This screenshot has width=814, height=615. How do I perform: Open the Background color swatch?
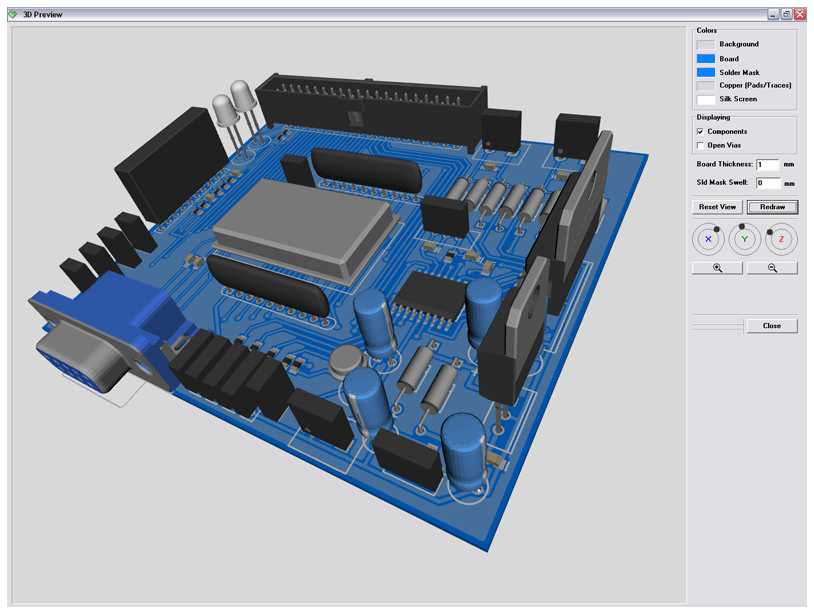click(x=706, y=45)
